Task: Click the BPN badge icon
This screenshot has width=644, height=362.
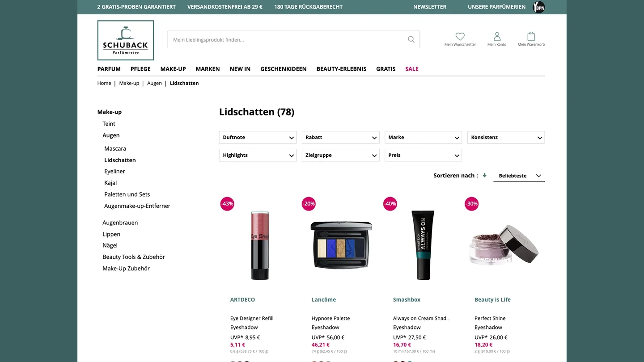Action: (539, 7)
